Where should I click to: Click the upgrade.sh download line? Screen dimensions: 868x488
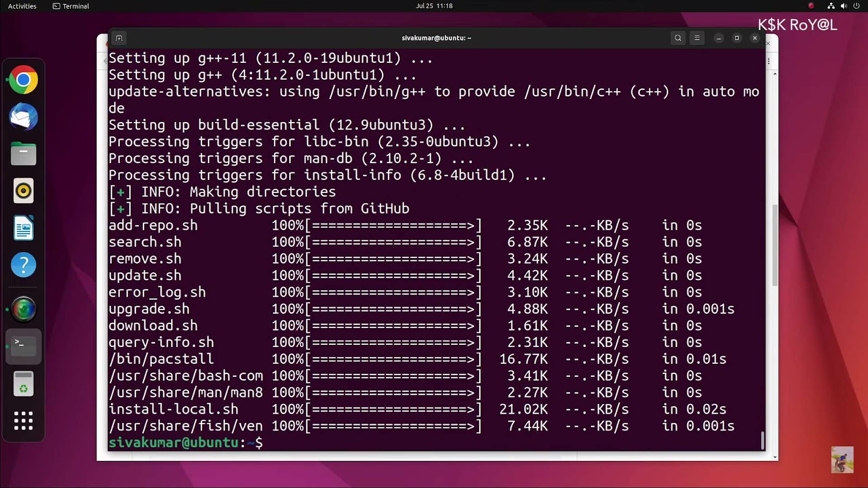422,309
